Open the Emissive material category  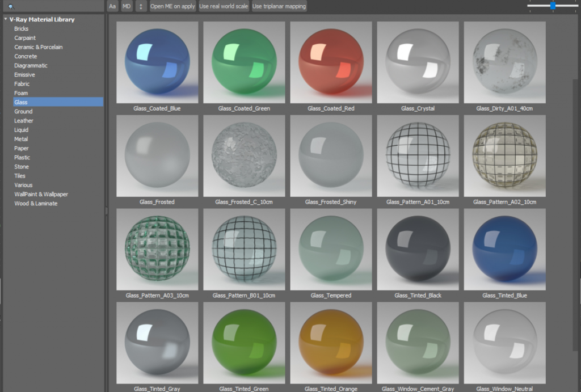pyautogui.click(x=23, y=74)
